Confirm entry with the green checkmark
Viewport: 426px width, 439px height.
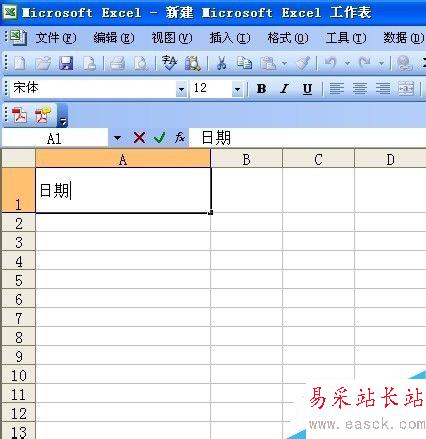click(x=160, y=137)
